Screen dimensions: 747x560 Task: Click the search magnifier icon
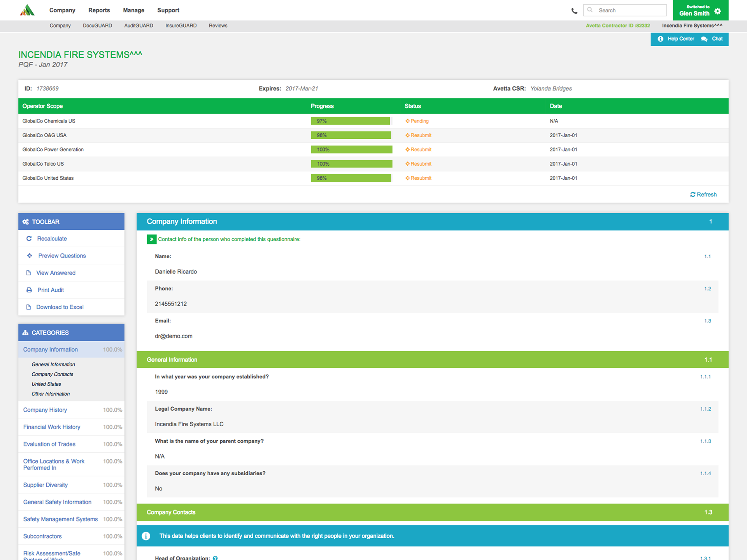point(590,10)
